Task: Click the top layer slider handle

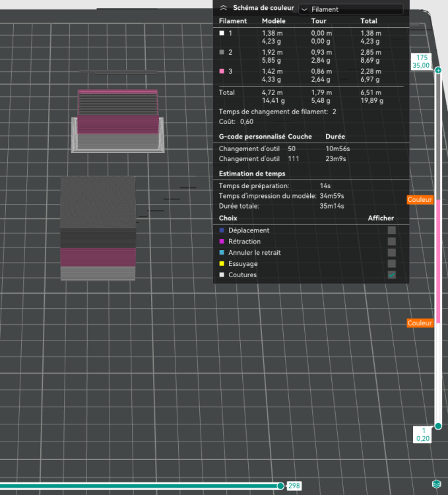Action: click(438, 71)
